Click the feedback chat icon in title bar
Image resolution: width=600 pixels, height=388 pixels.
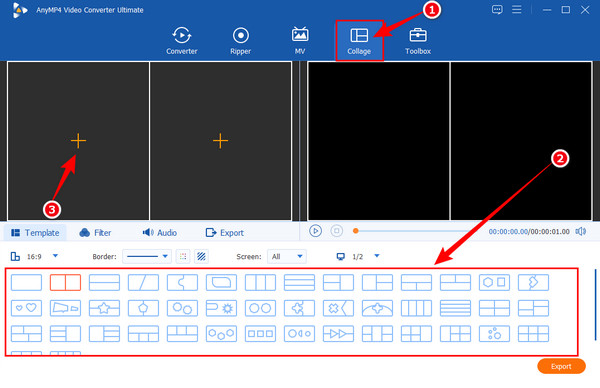497,10
